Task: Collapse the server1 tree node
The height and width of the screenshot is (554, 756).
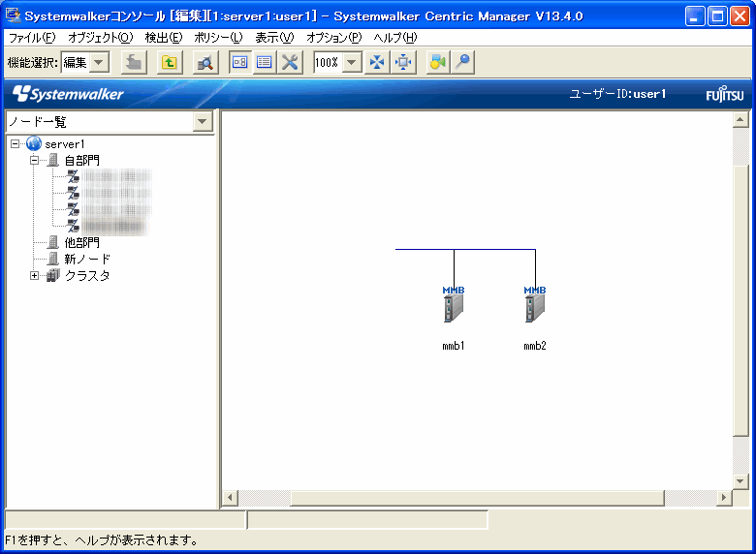Action: [15, 143]
